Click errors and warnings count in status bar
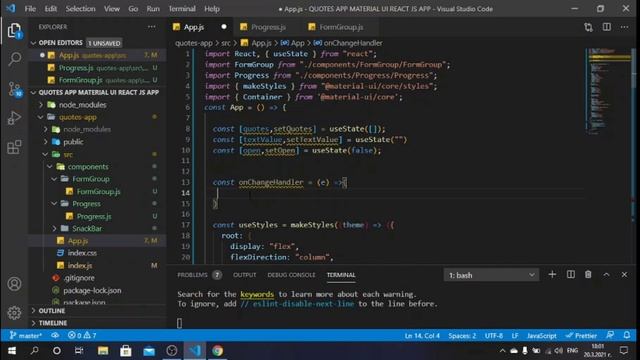640x360 pixels. (x=82, y=336)
